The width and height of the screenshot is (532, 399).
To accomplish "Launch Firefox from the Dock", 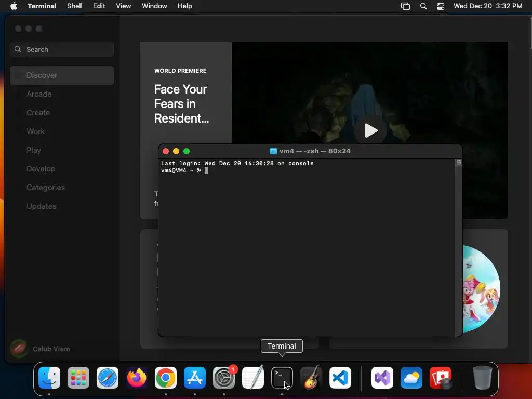I will tap(137, 378).
